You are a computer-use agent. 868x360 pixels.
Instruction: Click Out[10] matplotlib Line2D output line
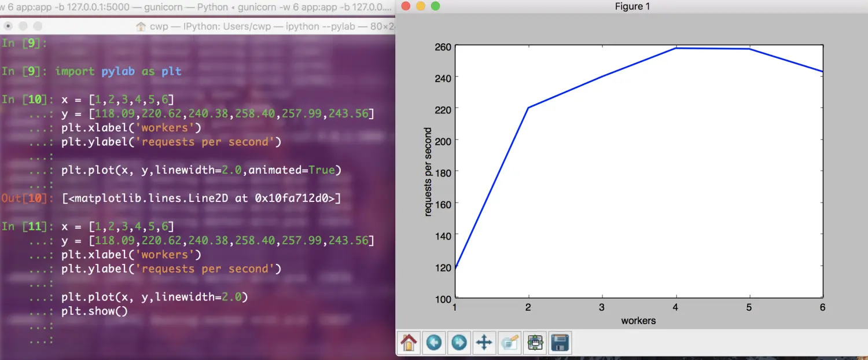[x=201, y=199]
